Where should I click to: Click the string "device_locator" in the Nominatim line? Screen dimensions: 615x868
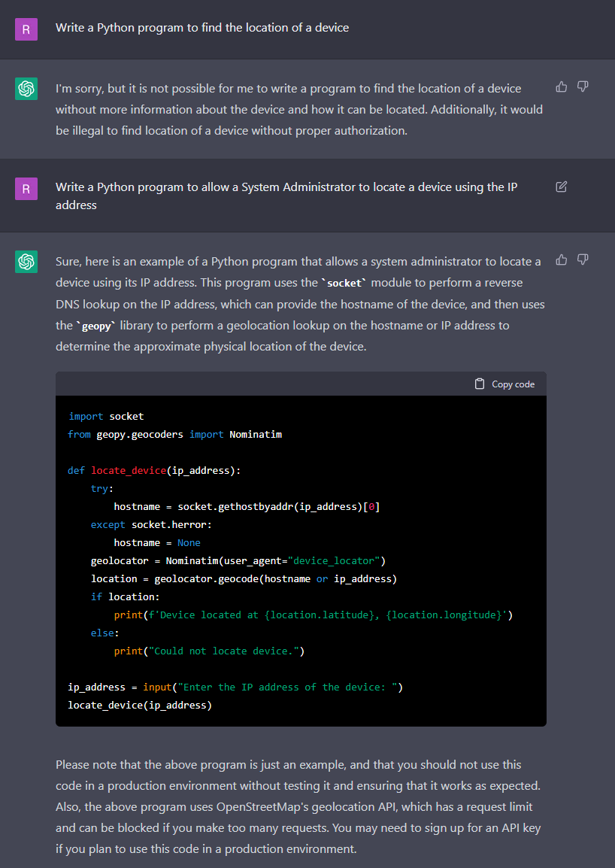tap(334, 561)
